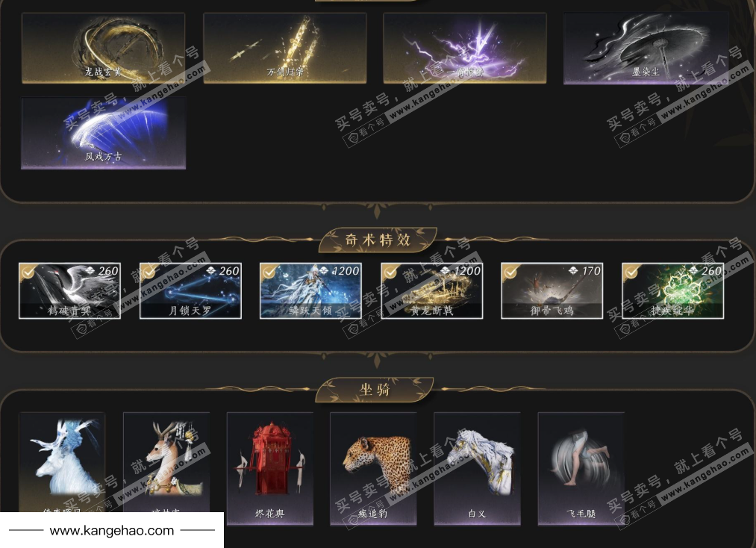Select the white antlered deer mount
This screenshot has width=756, height=548.
pyautogui.click(x=62, y=461)
